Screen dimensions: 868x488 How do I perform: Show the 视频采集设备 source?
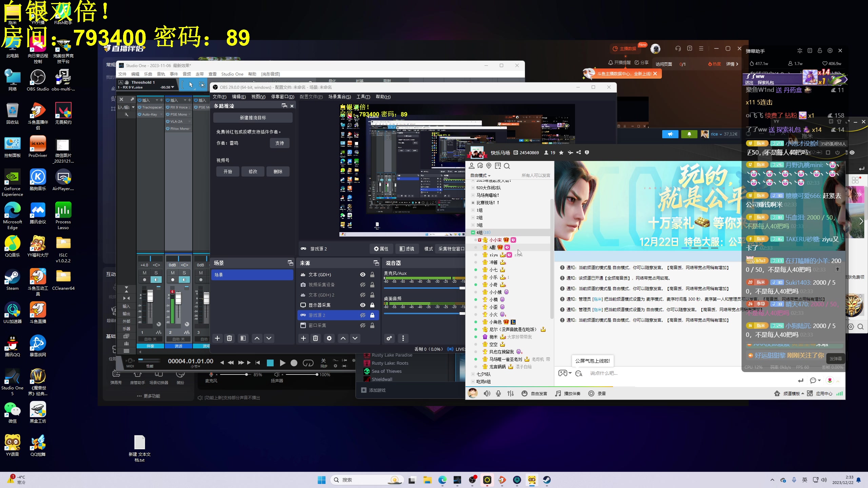pos(363,285)
